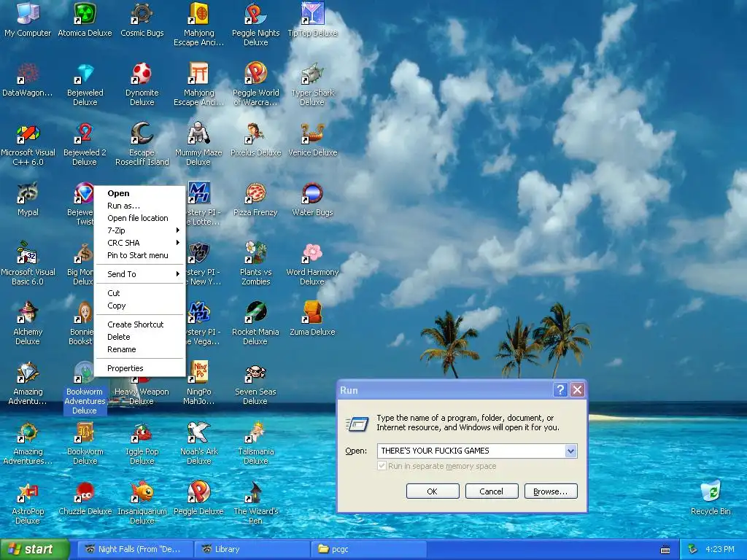
Task: Select the Cosmic Bugs shortcut icon
Action: [x=142, y=13]
